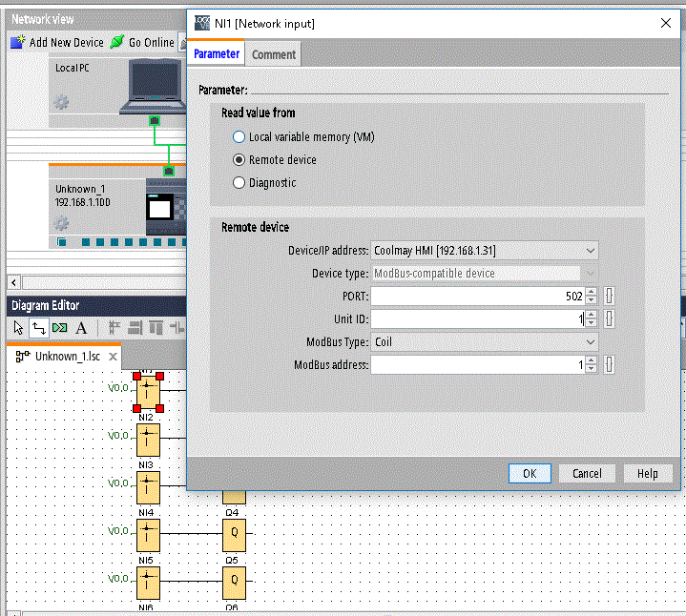Open Unknown_1 device settings gear

tap(61, 223)
